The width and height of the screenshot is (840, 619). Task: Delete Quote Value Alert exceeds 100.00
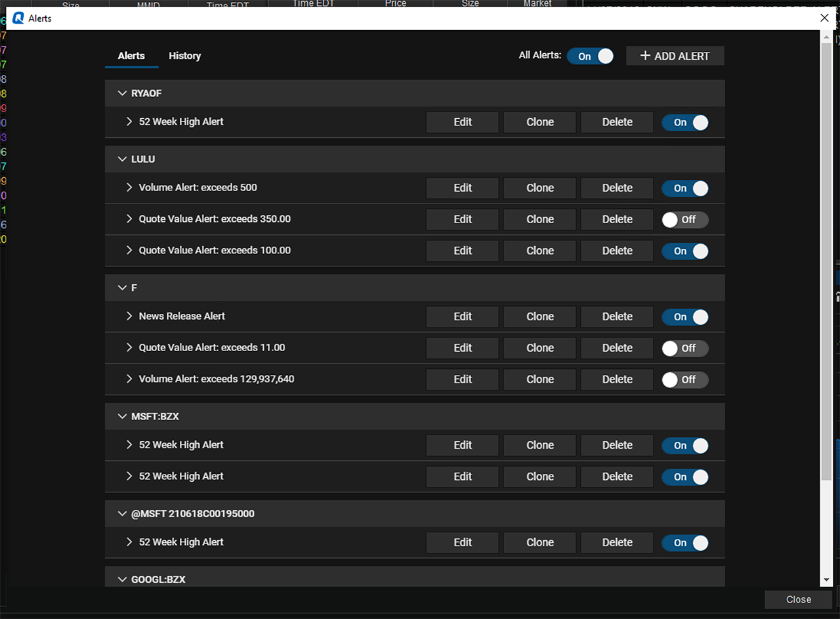[618, 251]
